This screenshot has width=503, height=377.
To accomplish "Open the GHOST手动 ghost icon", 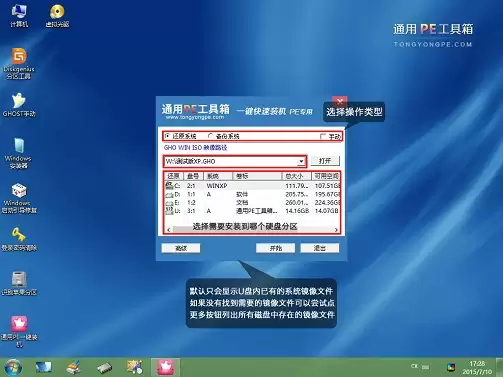I will pos(19,105).
